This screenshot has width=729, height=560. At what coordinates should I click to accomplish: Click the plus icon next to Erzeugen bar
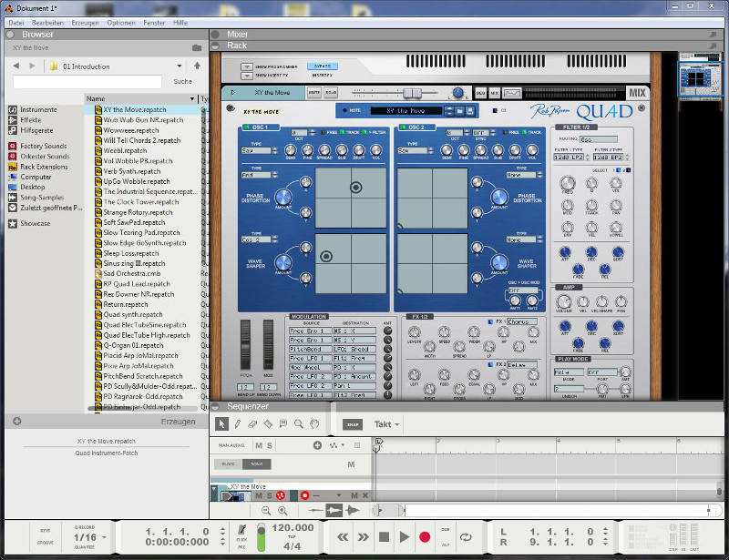17,422
